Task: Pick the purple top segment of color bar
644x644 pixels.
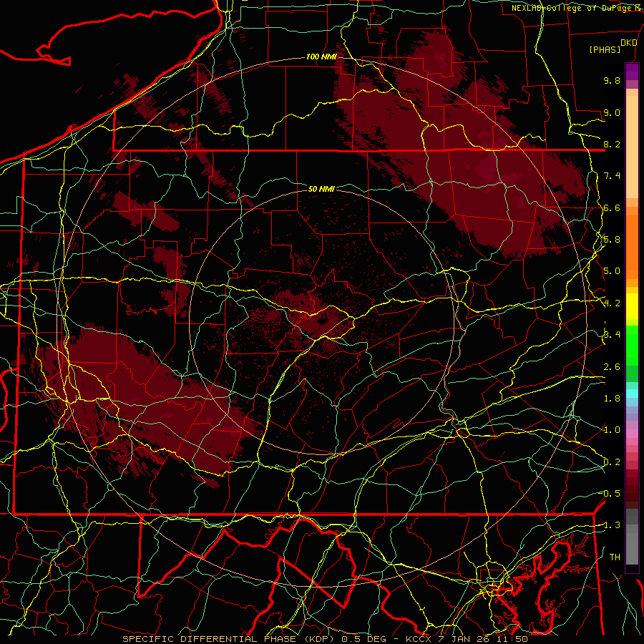Action: coord(632,72)
